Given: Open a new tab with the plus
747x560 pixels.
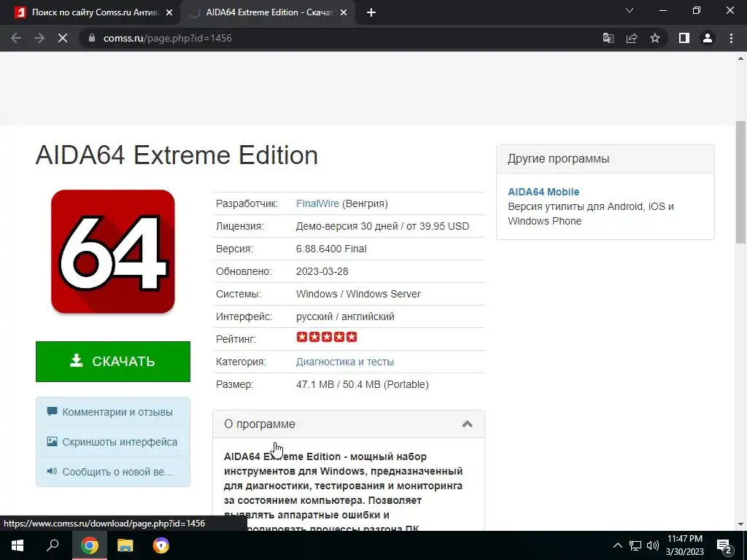Looking at the screenshot, I should 371,12.
